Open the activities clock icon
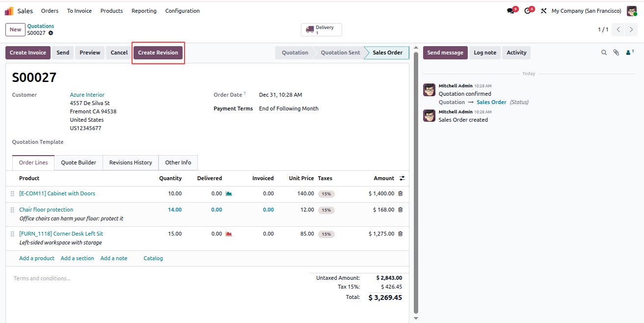The height and width of the screenshot is (323, 644). pyautogui.click(x=528, y=10)
